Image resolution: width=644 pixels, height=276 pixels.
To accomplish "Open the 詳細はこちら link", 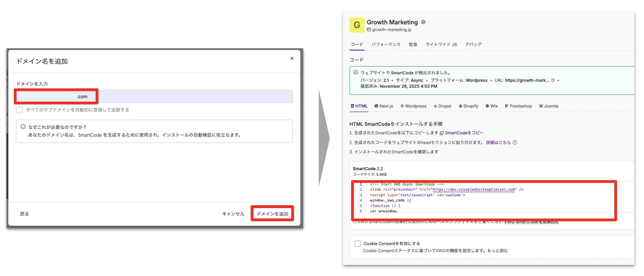I will 498,142.
